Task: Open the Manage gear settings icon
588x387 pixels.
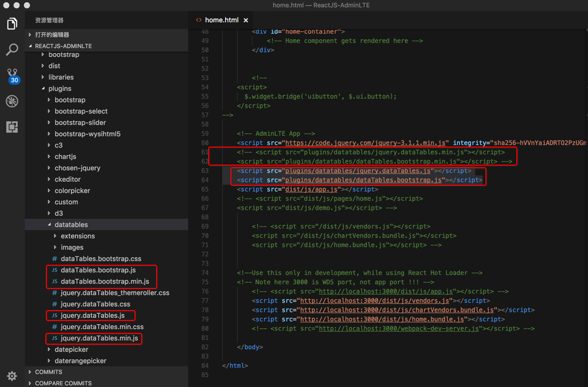Action: 12,375
